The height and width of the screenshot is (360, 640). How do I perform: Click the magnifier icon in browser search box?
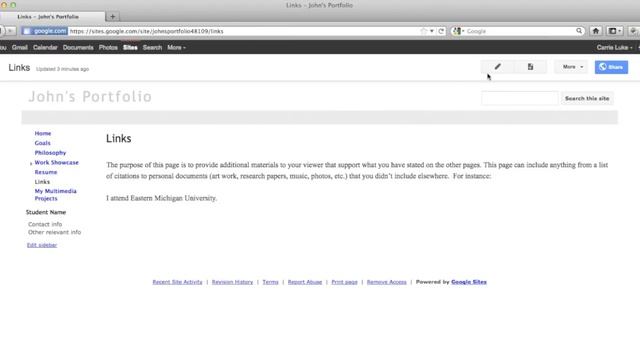click(x=579, y=31)
